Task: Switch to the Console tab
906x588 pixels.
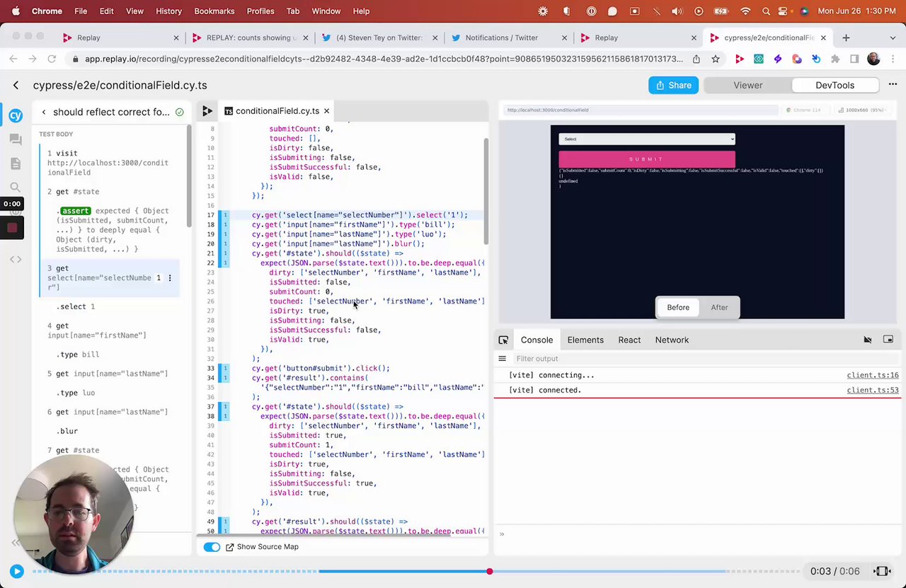Action: pyautogui.click(x=537, y=340)
